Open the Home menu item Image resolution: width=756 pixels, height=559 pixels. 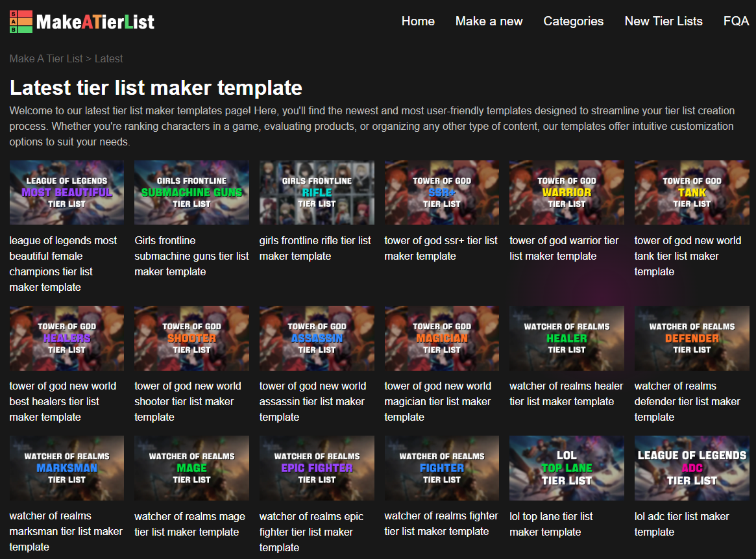(x=418, y=21)
